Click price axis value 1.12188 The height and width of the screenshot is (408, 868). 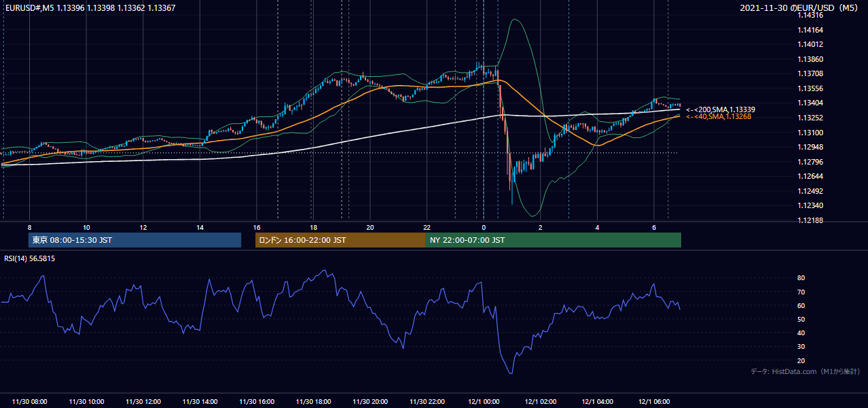[x=810, y=220]
